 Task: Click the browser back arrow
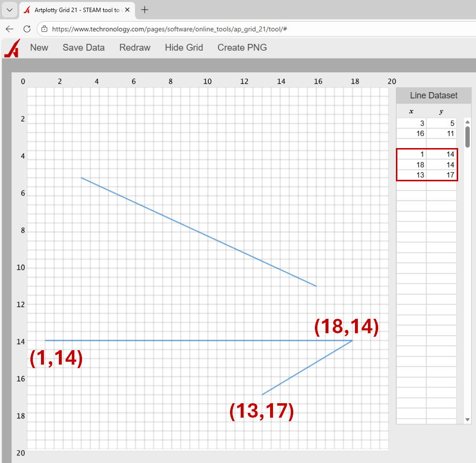[10, 29]
